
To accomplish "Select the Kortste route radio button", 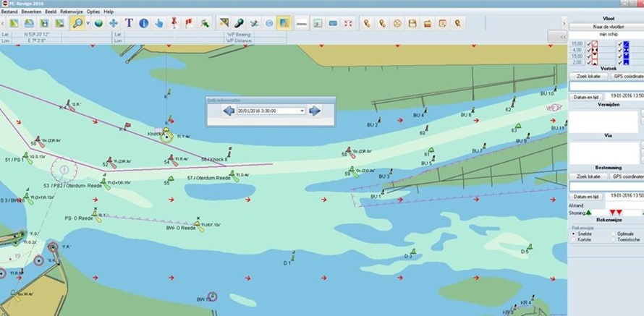I will 575,240.
